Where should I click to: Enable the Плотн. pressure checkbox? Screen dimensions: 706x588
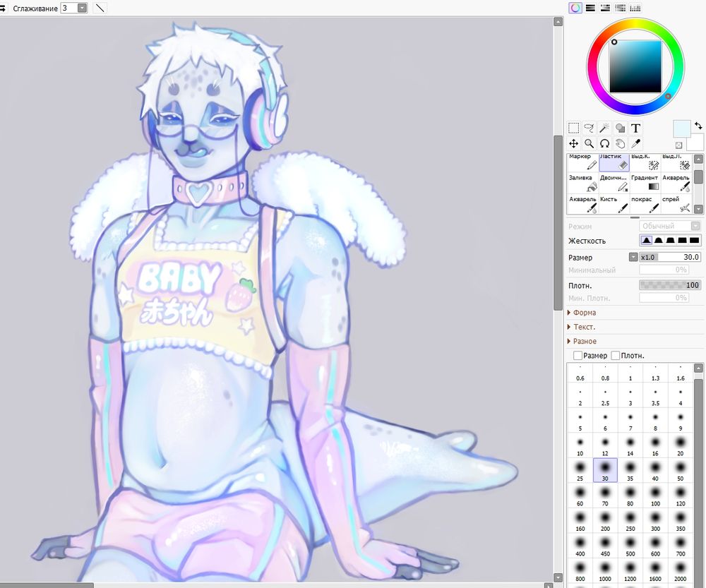pos(616,356)
